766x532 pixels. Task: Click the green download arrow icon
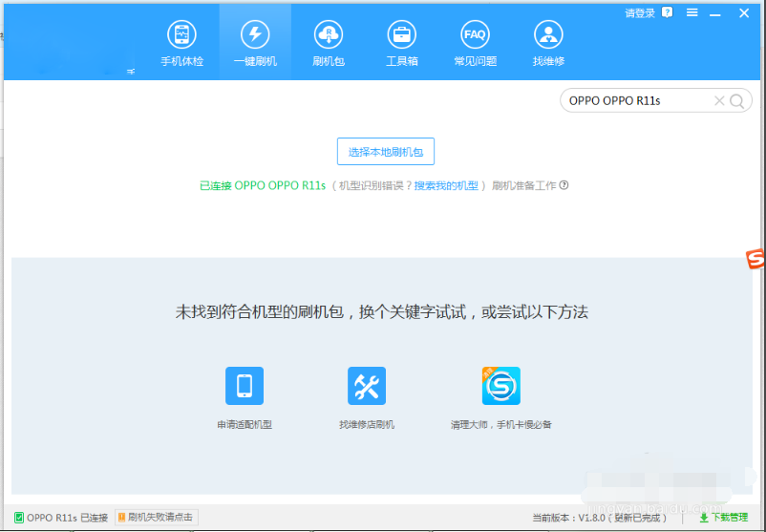coord(704,518)
